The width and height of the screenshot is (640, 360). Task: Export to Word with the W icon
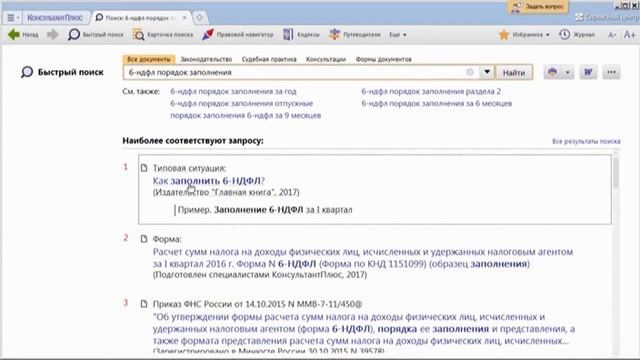pyautogui.click(x=588, y=72)
